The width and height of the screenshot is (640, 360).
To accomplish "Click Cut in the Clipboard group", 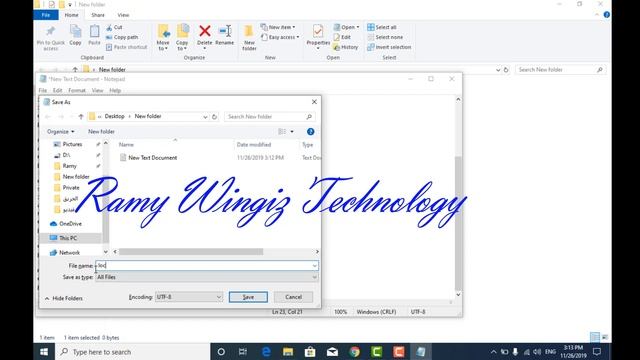I will (x=114, y=27).
